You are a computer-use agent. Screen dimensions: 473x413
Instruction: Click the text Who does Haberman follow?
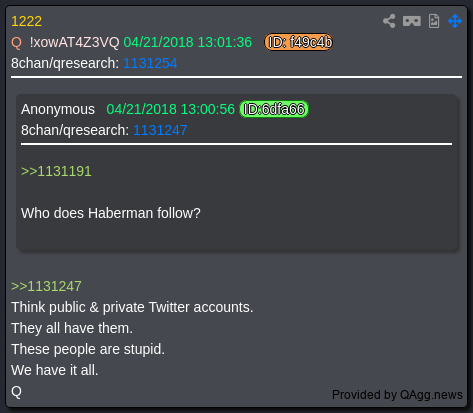[111, 213]
